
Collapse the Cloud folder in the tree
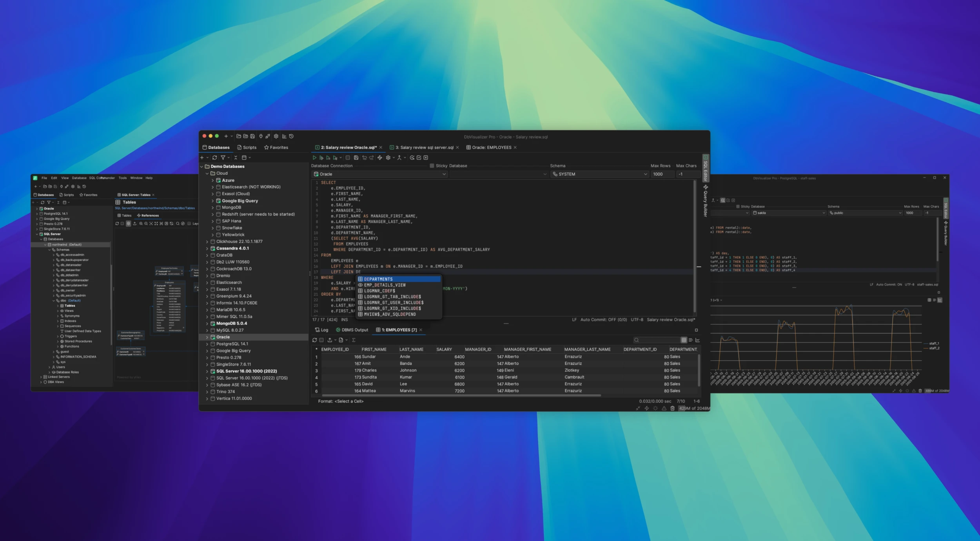(x=207, y=173)
